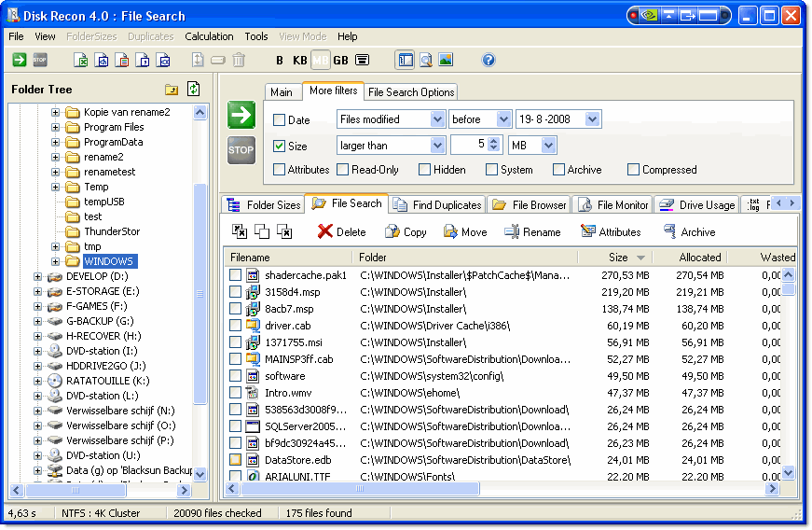Click the Move button

465,232
